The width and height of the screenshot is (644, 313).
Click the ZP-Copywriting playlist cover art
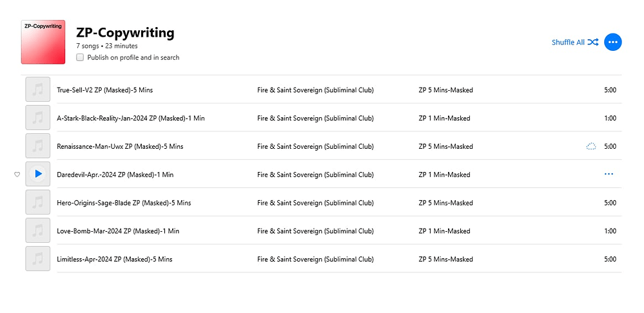pos(43,43)
